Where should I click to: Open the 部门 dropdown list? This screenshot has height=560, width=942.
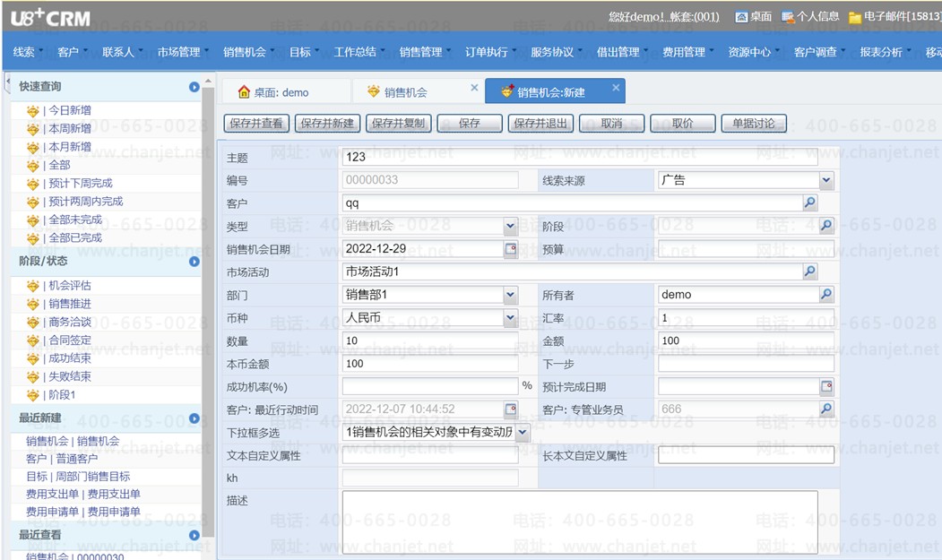510,294
